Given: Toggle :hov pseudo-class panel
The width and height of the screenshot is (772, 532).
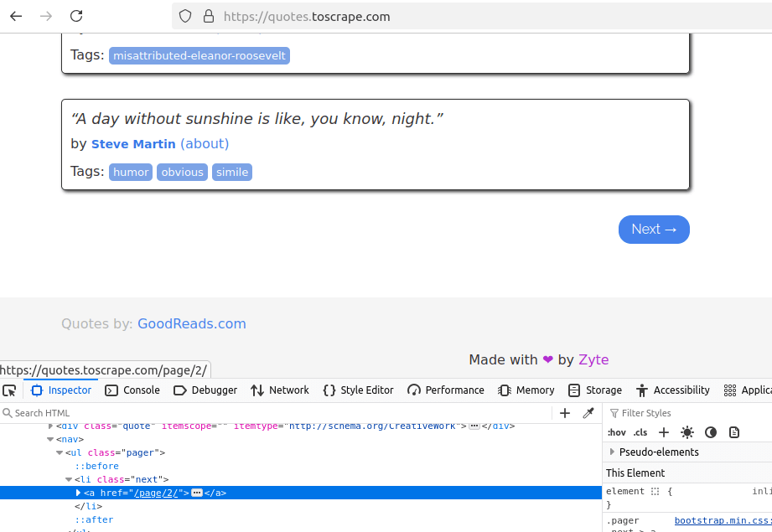Looking at the screenshot, I should click(616, 432).
